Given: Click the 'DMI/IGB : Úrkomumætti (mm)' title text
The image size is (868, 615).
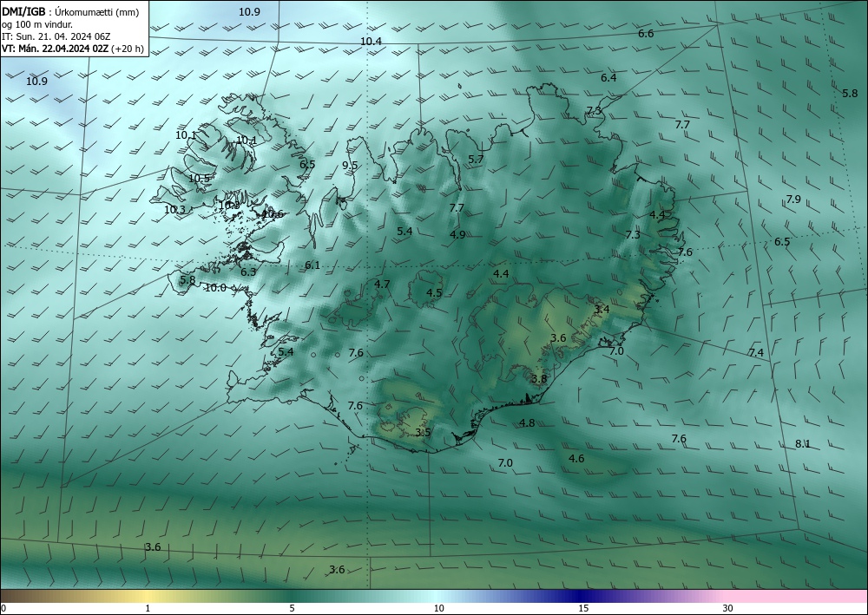Looking at the screenshot, I should coord(70,11).
